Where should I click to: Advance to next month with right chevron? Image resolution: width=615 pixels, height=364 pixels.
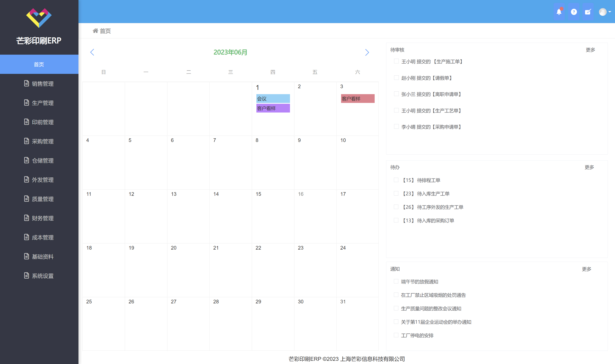point(367,52)
